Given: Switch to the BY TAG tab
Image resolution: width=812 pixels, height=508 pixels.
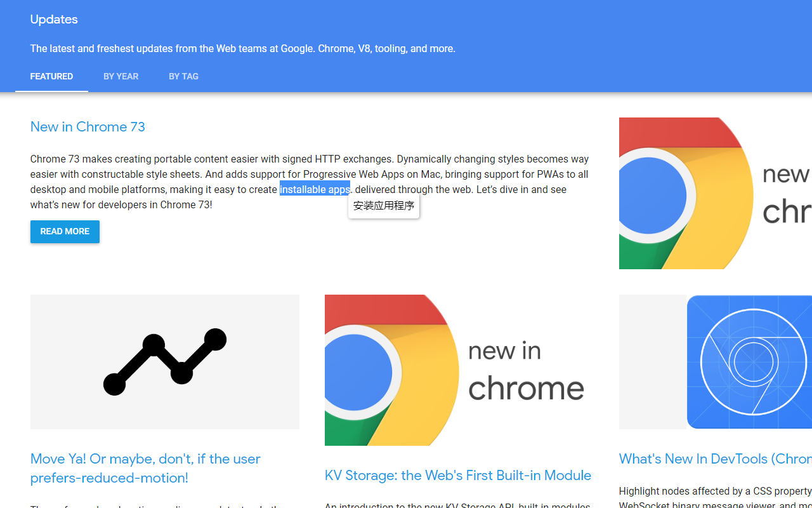Looking at the screenshot, I should [x=183, y=76].
